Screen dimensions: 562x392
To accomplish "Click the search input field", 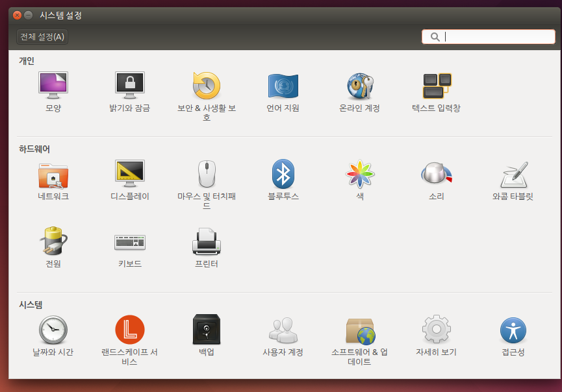I will (488, 37).
